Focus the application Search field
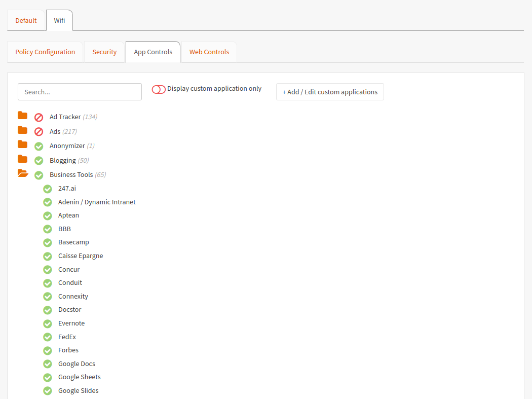This screenshot has width=532, height=399. pyautogui.click(x=80, y=92)
